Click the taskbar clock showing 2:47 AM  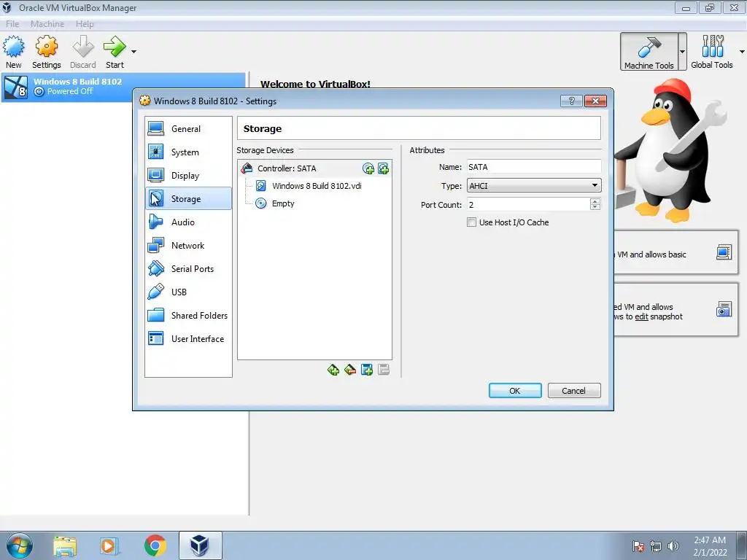[x=710, y=546]
